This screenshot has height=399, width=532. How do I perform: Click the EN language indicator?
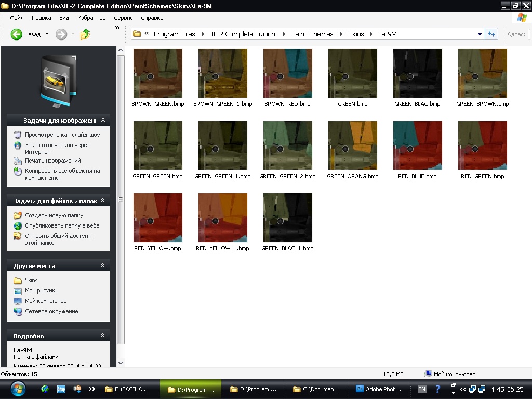pyautogui.click(x=422, y=389)
